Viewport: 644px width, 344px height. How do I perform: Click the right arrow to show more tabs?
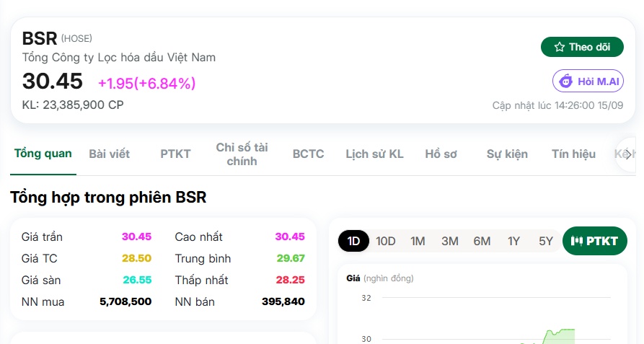pyautogui.click(x=628, y=154)
